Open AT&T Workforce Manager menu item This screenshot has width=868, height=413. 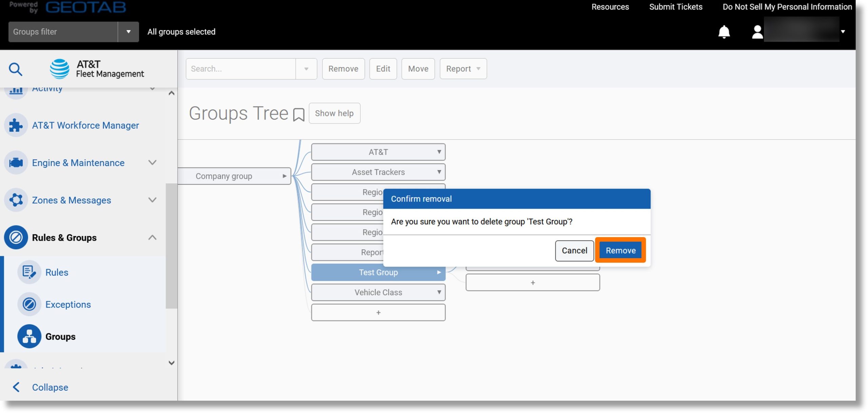pyautogui.click(x=85, y=125)
